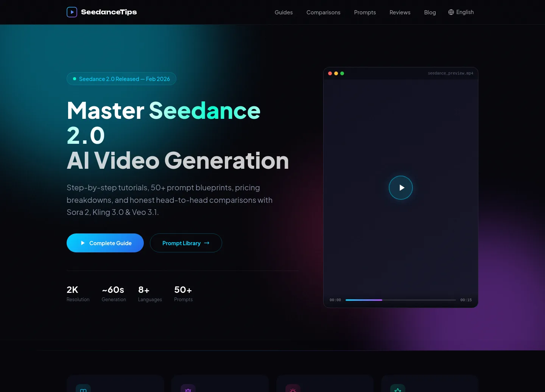Click the SeedanceTips play logo icon
Viewport: 545px width, 392px height.
click(72, 12)
